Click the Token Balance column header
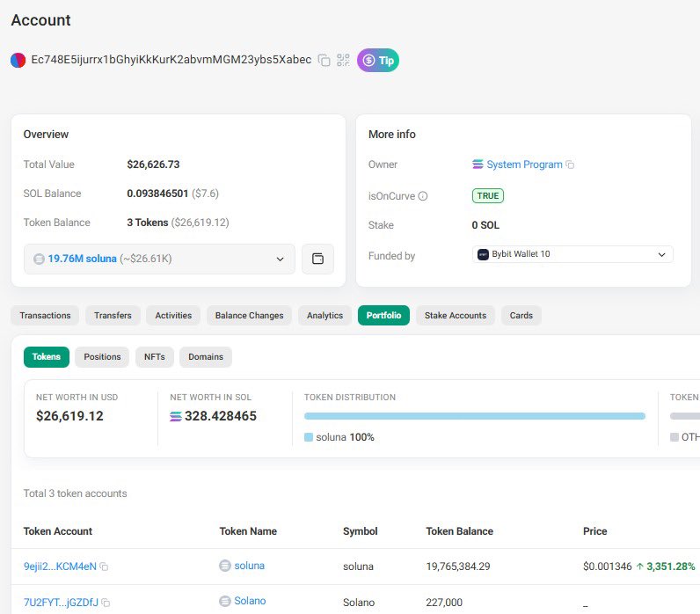Viewport: 700px width, 614px height. coord(459,531)
